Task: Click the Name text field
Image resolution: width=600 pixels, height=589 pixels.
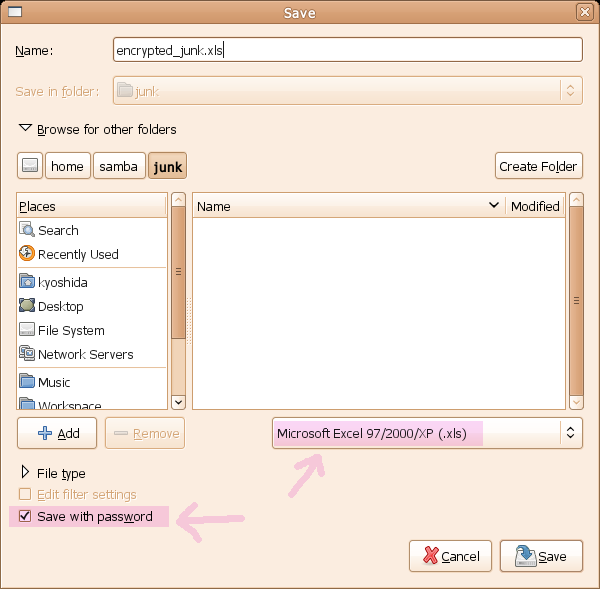Action: tap(347, 50)
